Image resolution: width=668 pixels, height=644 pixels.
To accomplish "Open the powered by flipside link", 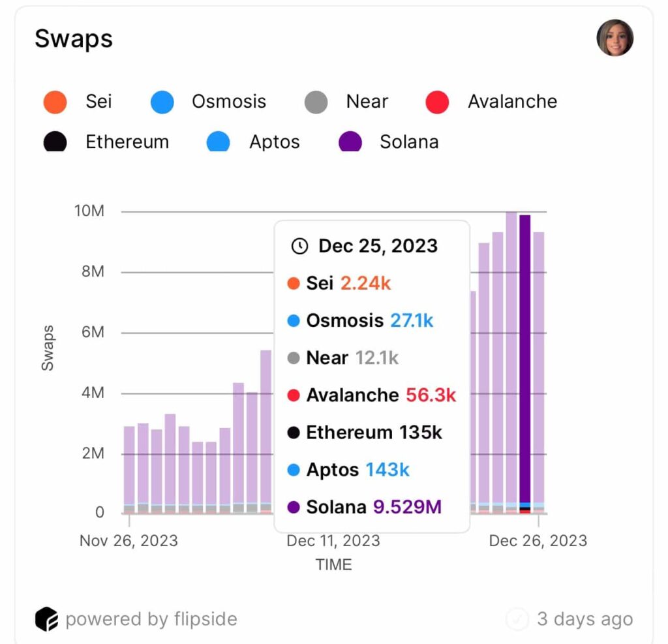I will coord(151,619).
